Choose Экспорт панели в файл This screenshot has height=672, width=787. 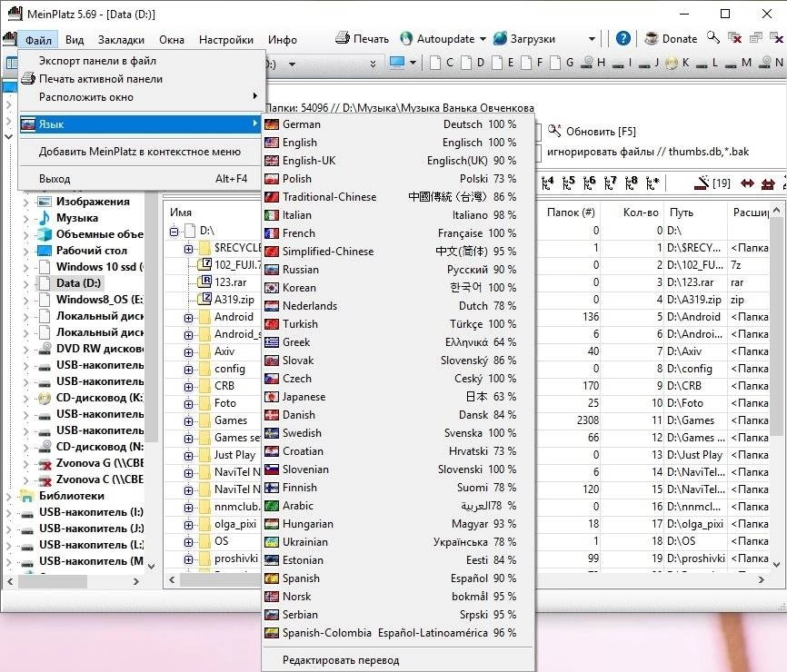142,61
